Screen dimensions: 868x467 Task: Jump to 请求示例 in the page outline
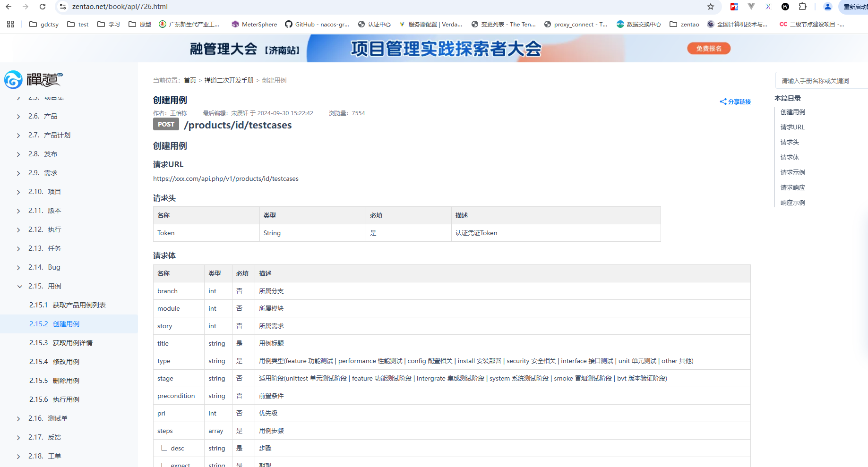792,172
